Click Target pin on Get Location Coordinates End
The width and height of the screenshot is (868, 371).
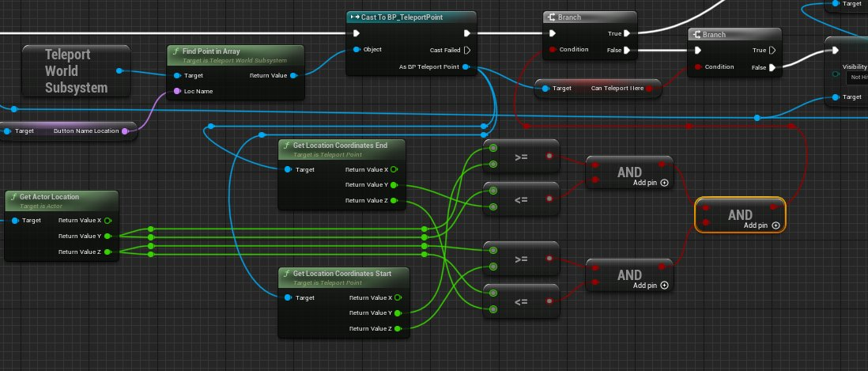(x=288, y=169)
